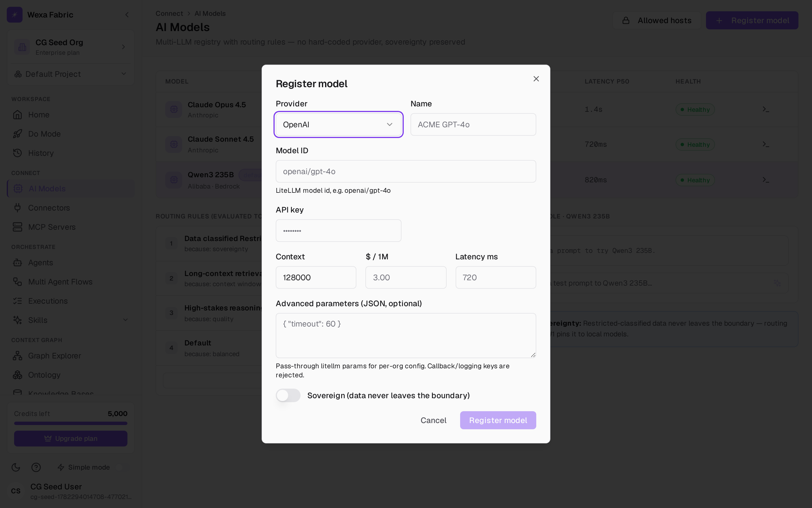Click the Name input field
The height and width of the screenshot is (508, 812).
tap(473, 124)
